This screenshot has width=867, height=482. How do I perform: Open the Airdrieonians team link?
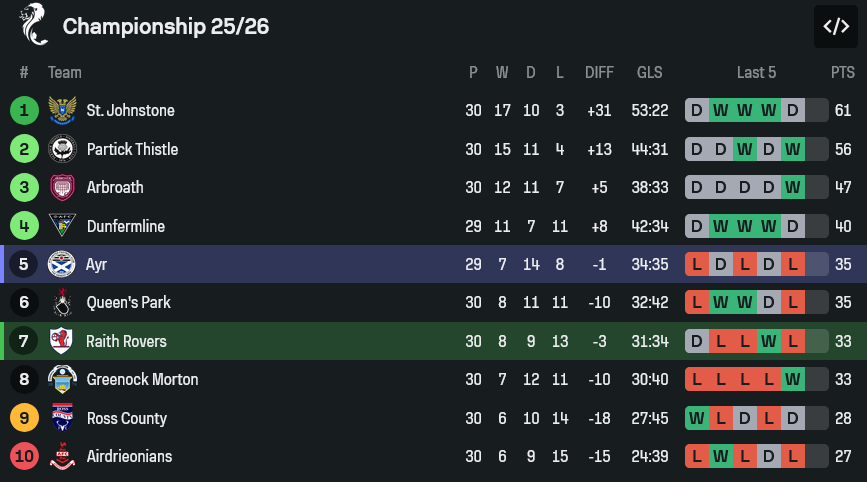129,456
